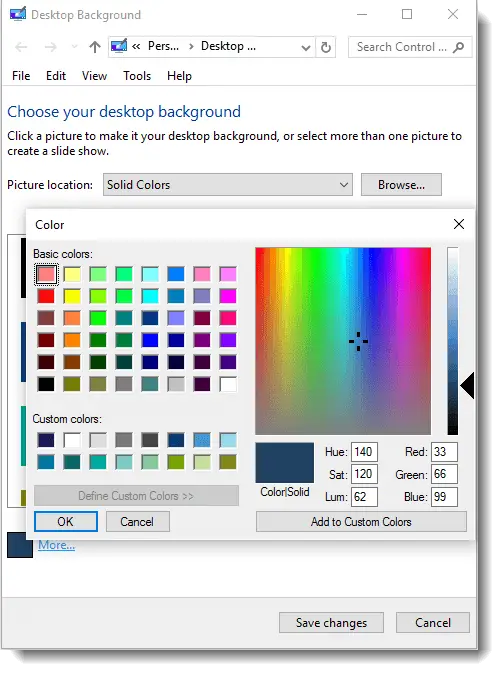Click inside the Hue value field
This screenshot has width=503, height=675.
coord(364,452)
